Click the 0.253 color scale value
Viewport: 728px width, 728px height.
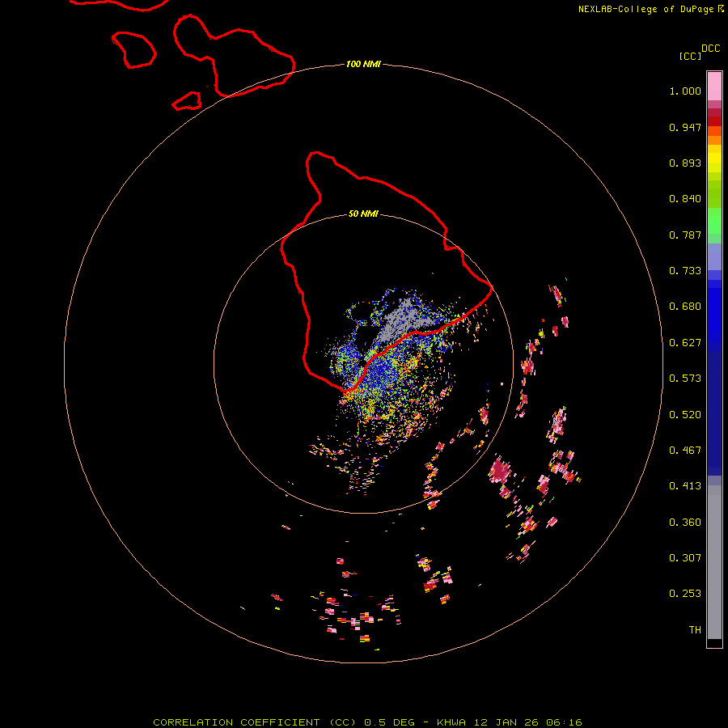pos(685,594)
